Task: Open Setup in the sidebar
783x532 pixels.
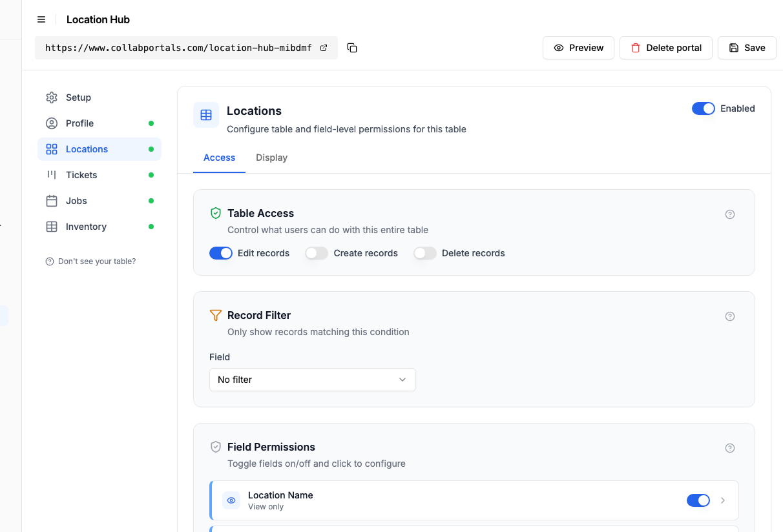Action: point(99,97)
